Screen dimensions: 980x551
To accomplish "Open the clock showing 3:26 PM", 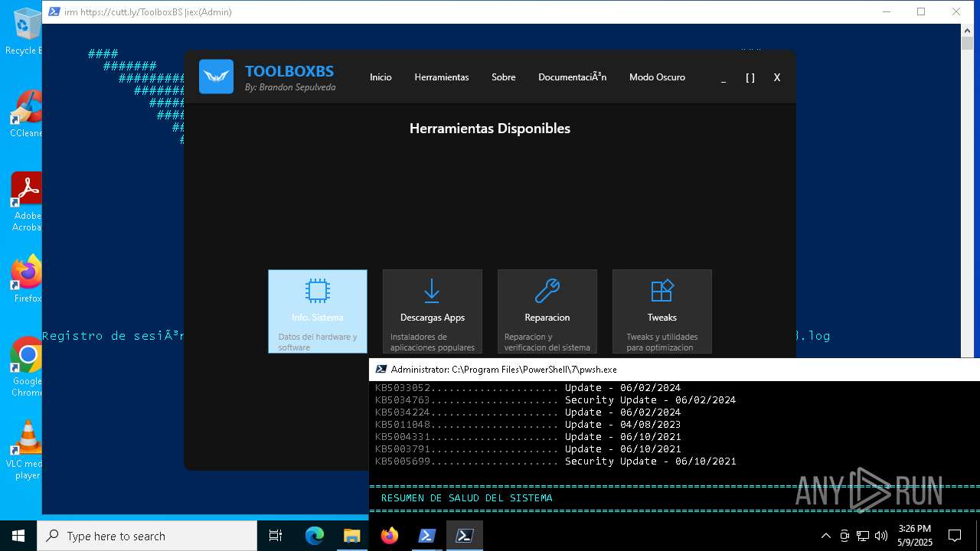I will tap(914, 536).
